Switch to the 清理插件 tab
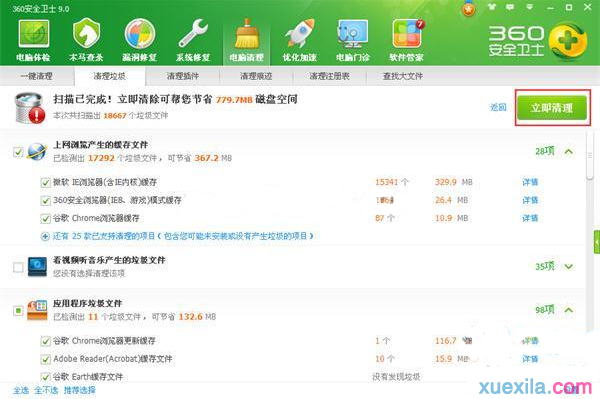Viewport: 600px width, 399px height. pos(183,76)
